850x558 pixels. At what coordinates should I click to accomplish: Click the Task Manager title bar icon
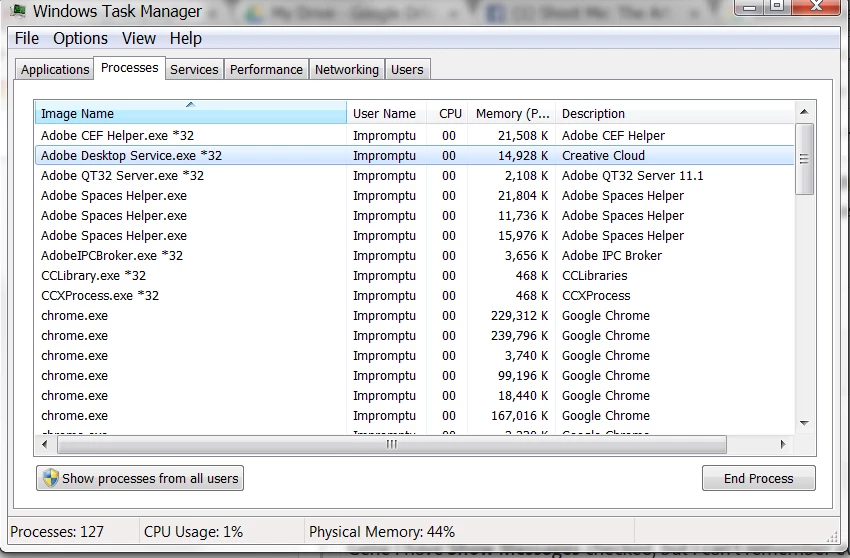(18, 10)
